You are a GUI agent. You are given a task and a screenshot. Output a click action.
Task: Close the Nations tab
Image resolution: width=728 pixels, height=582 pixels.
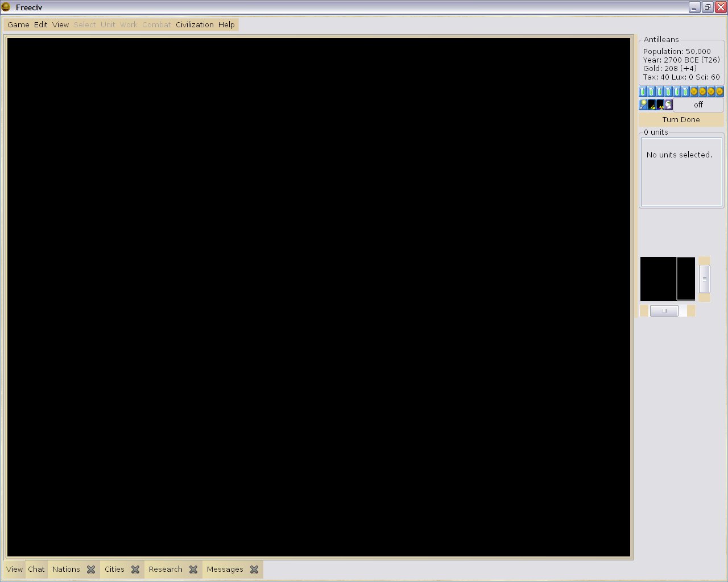pos(91,569)
